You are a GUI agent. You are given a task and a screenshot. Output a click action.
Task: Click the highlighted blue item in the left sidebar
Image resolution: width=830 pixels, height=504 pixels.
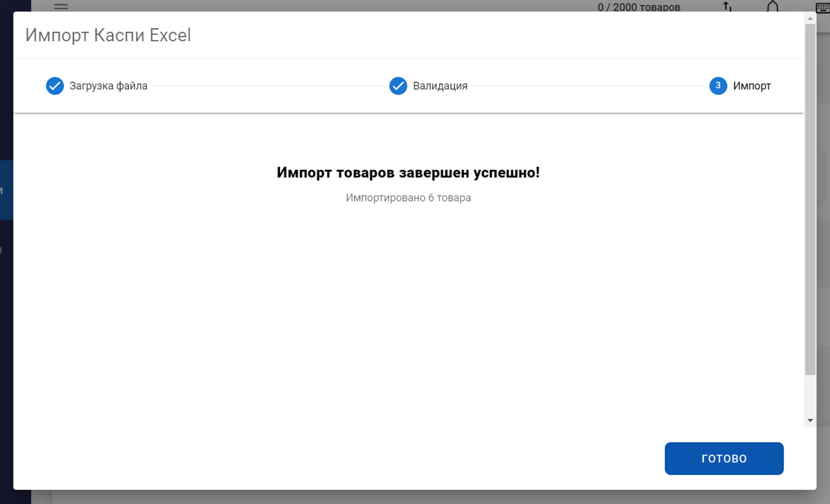(6, 190)
